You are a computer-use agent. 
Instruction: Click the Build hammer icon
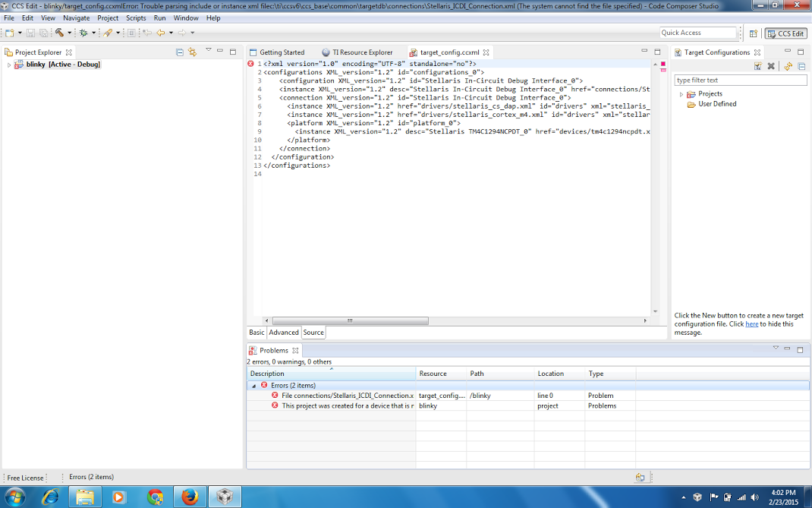[x=59, y=33]
